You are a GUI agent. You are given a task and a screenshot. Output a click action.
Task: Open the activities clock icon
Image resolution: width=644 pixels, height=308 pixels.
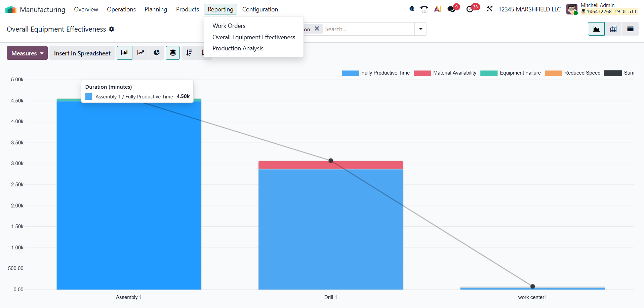pos(470,9)
